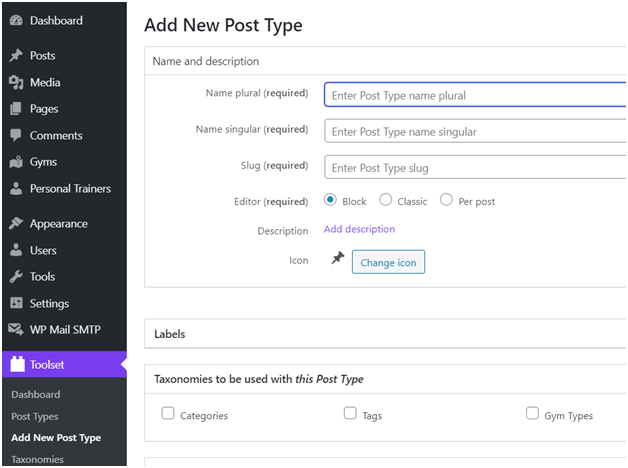The image size is (628, 468).
Task: Select the Block editor radio button
Action: pos(330,199)
